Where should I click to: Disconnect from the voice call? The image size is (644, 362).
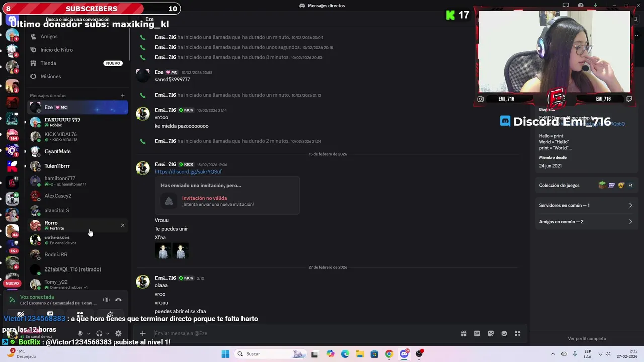coord(118,300)
